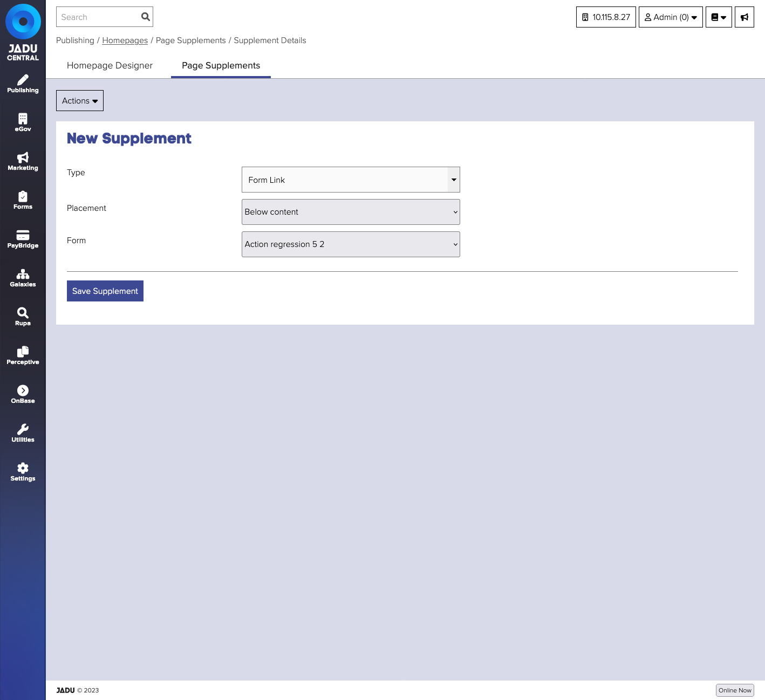Open the Rupa sidebar section
The width and height of the screenshot is (765, 700).
coord(23,317)
